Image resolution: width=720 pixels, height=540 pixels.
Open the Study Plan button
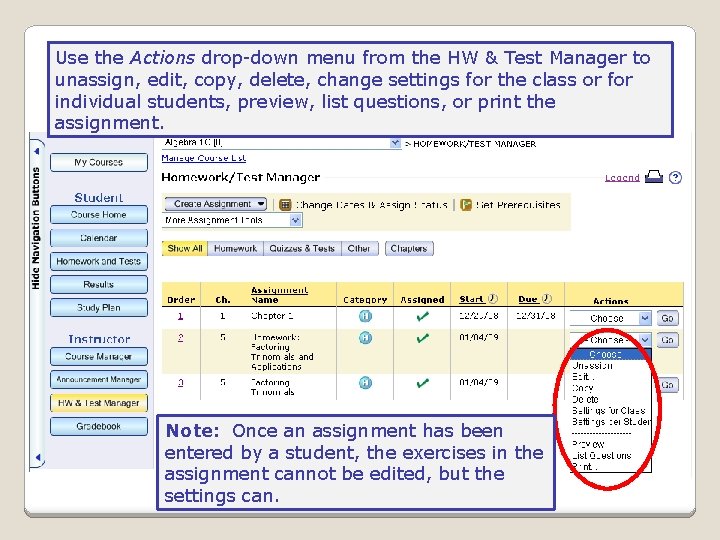click(x=99, y=308)
